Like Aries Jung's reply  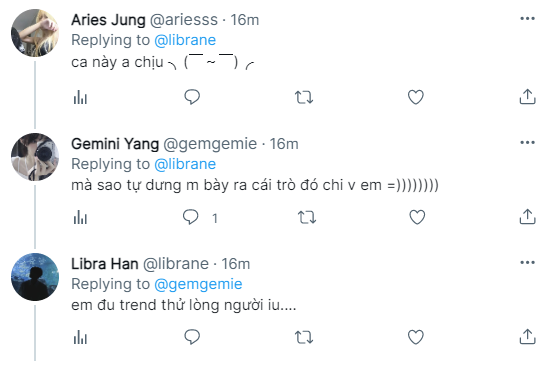[x=416, y=97]
